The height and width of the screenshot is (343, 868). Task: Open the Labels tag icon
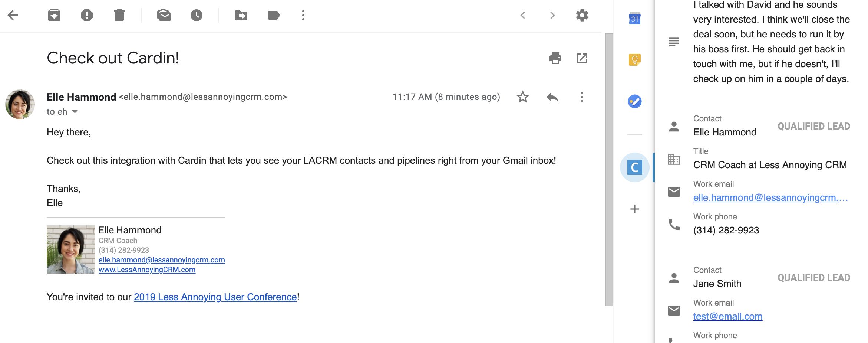point(274,15)
